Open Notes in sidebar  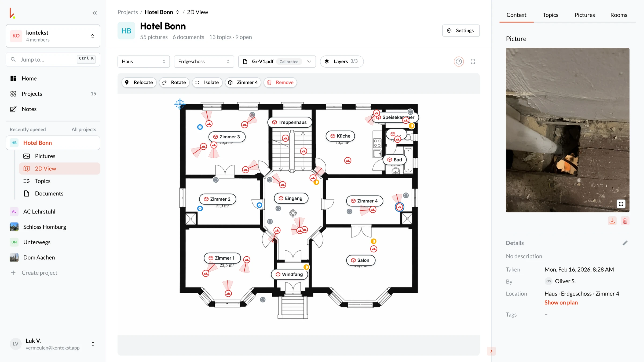tap(53, 109)
